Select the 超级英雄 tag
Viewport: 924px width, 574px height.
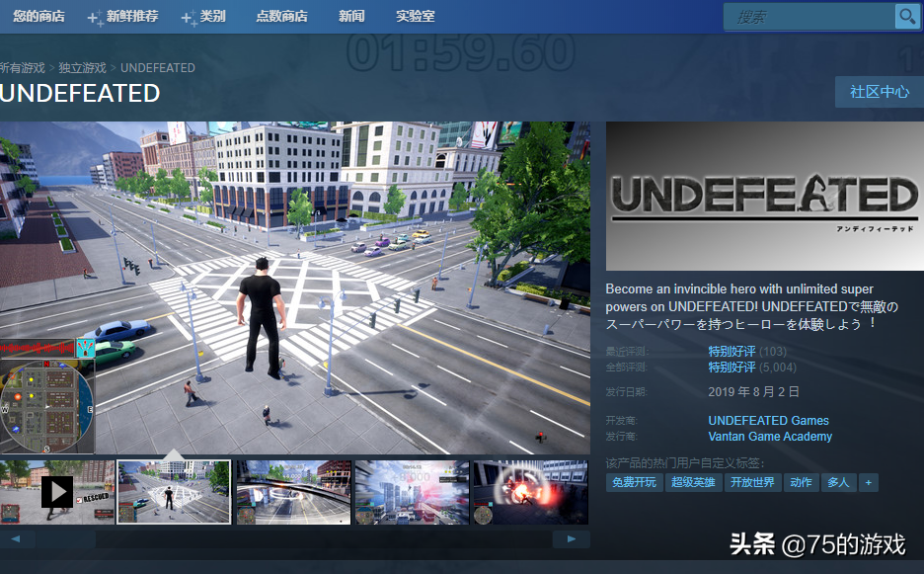(693, 482)
